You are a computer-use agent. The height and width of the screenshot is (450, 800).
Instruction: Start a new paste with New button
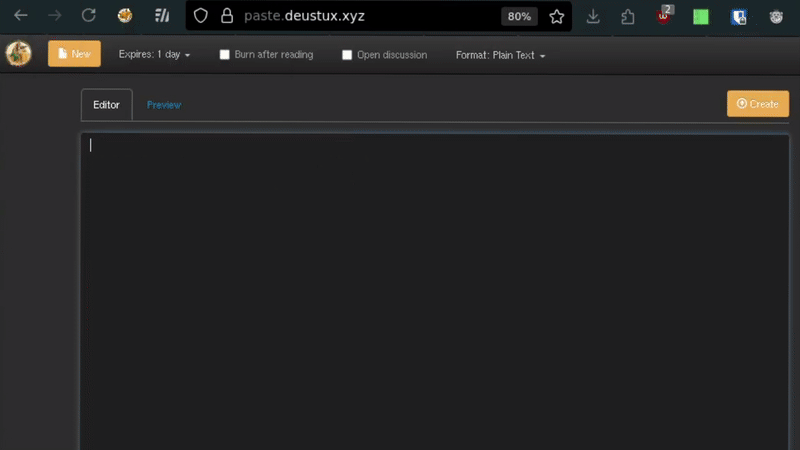click(x=74, y=54)
